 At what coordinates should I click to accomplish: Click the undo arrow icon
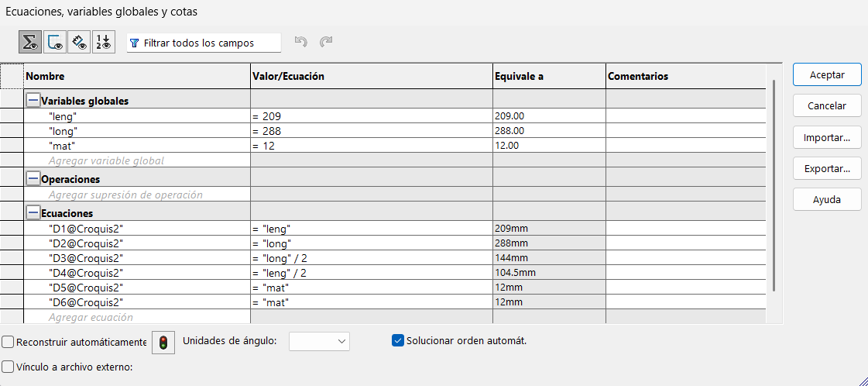click(301, 43)
